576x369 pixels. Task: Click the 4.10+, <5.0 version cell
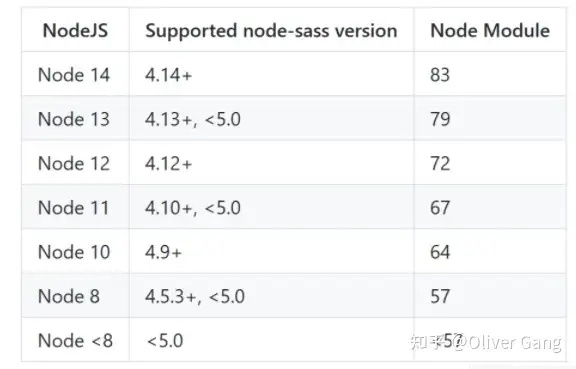coord(193,208)
